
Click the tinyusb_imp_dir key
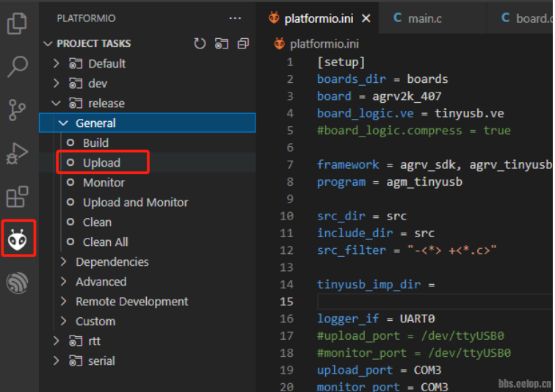coord(369,284)
